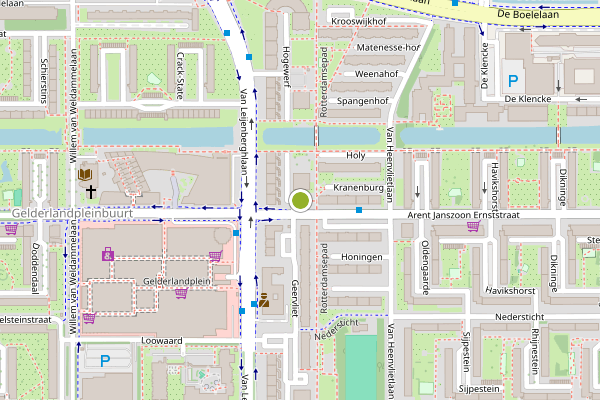Click the Loowaard street label
The image size is (600, 400).
[162, 341]
